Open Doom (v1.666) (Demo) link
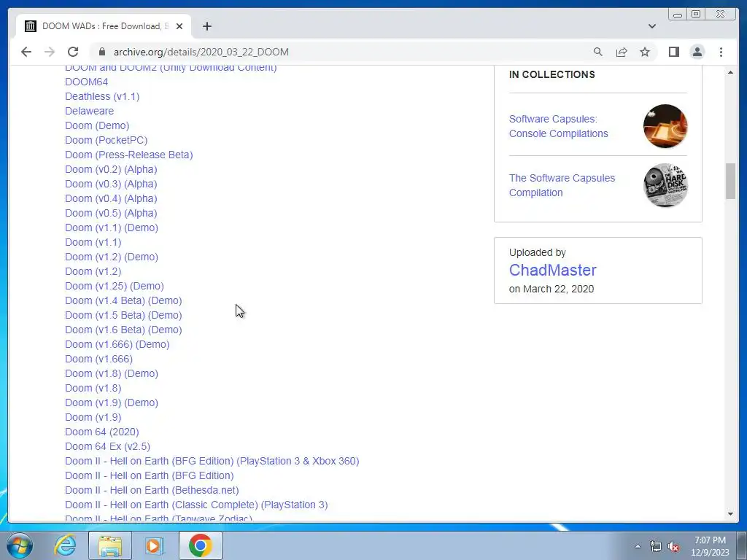 click(117, 345)
